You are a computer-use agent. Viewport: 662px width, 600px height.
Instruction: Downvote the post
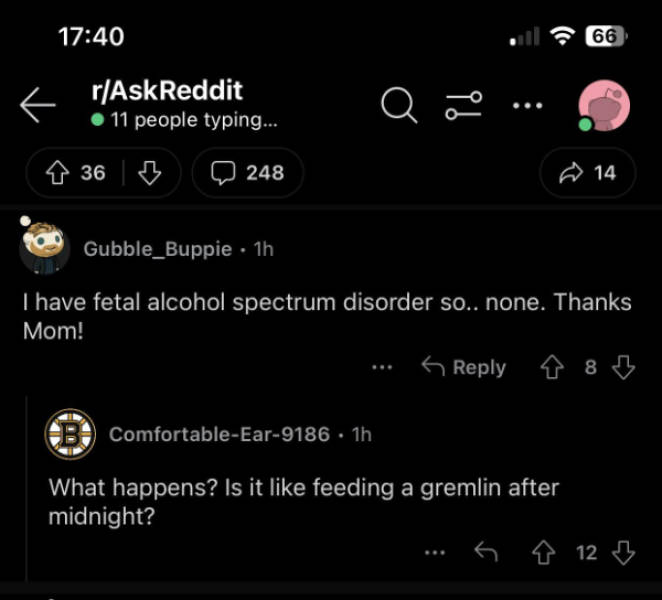(150, 173)
